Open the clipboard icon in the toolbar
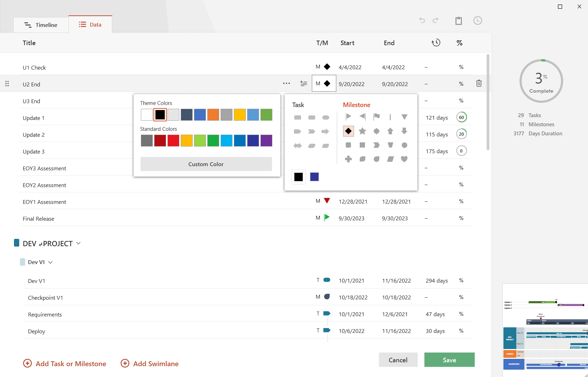The height and width of the screenshot is (377, 588). pyautogui.click(x=459, y=21)
